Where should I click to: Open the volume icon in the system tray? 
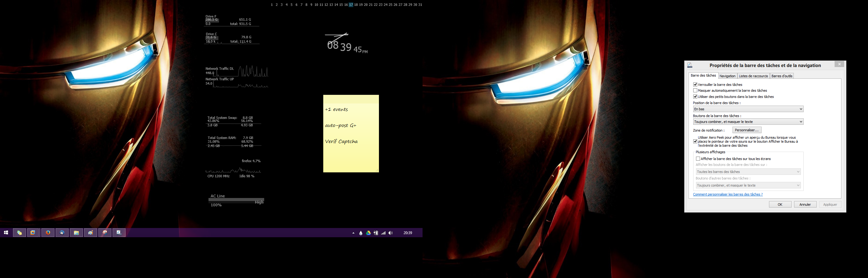pyautogui.click(x=390, y=233)
